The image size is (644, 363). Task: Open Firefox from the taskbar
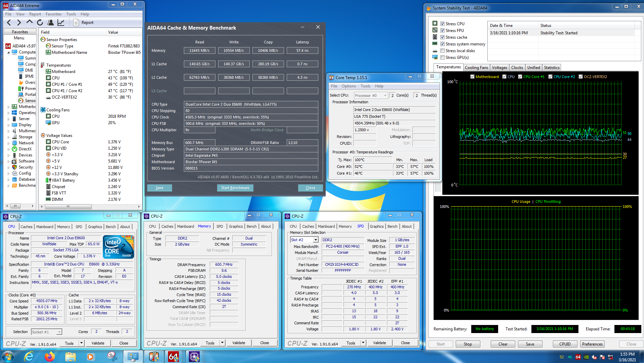tap(50, 357)
